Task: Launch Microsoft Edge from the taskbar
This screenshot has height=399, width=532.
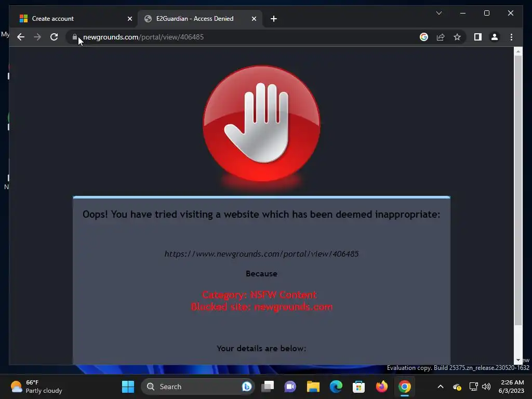Action: tap(336, 387)
